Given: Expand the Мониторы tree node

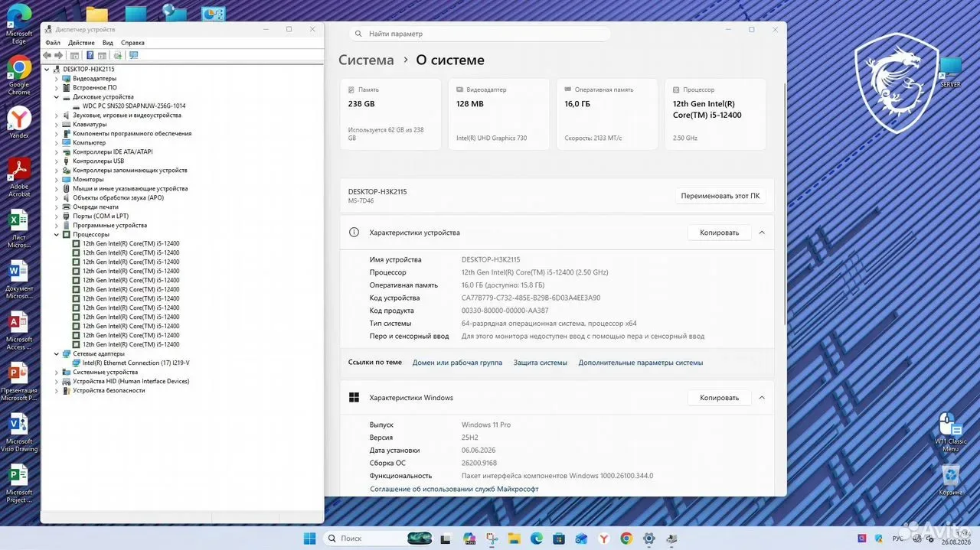Looking at the screenshot, I should pos(57,179).
